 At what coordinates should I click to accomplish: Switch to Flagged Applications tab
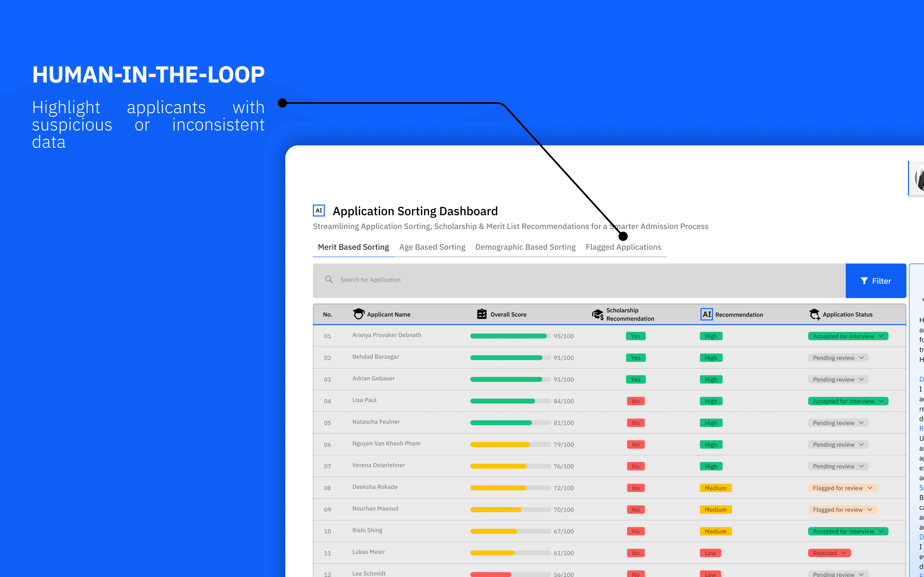[623, 247]
